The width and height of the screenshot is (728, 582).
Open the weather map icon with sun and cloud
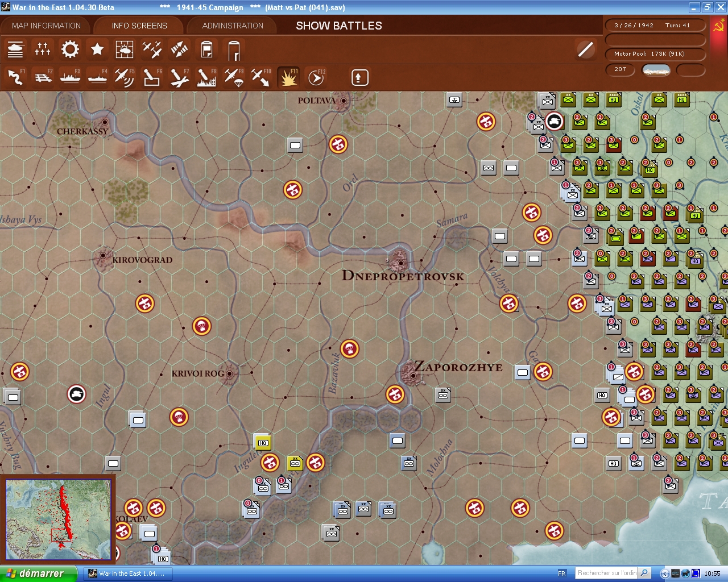[x=125, y=49]
